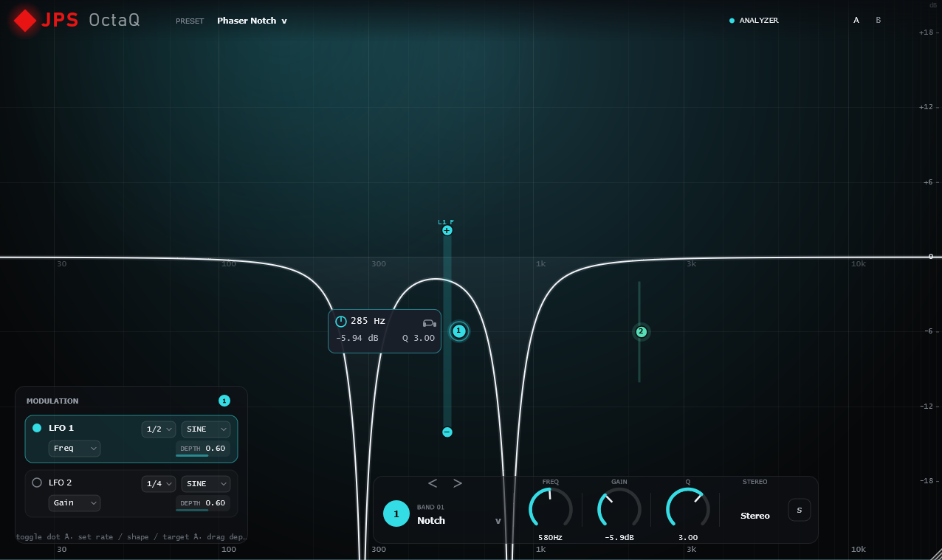The height and width of the screenshot is (560, 942).
Task: Click the 580Hz frequency value
Action: pos(551,538)
